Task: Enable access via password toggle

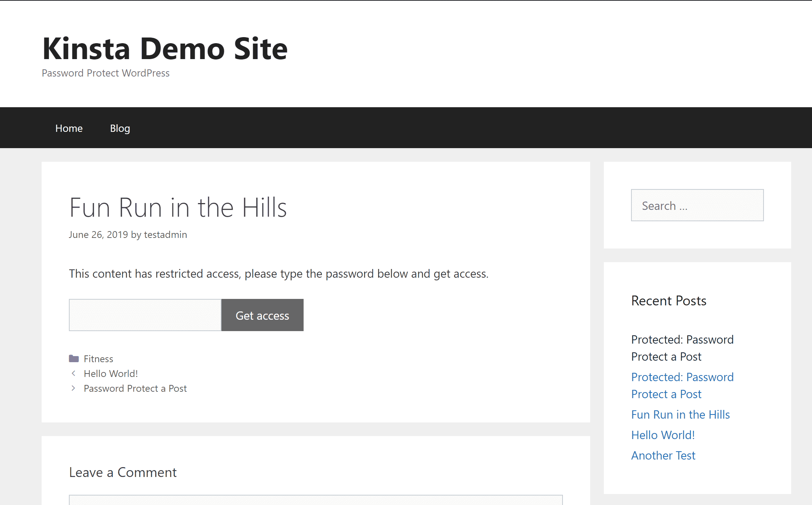Action: pyautogui.click(x=262, y=315)
